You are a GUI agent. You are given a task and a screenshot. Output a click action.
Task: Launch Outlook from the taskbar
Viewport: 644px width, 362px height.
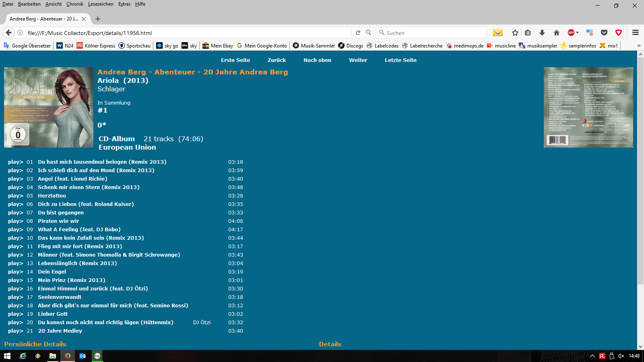(83, 356)
